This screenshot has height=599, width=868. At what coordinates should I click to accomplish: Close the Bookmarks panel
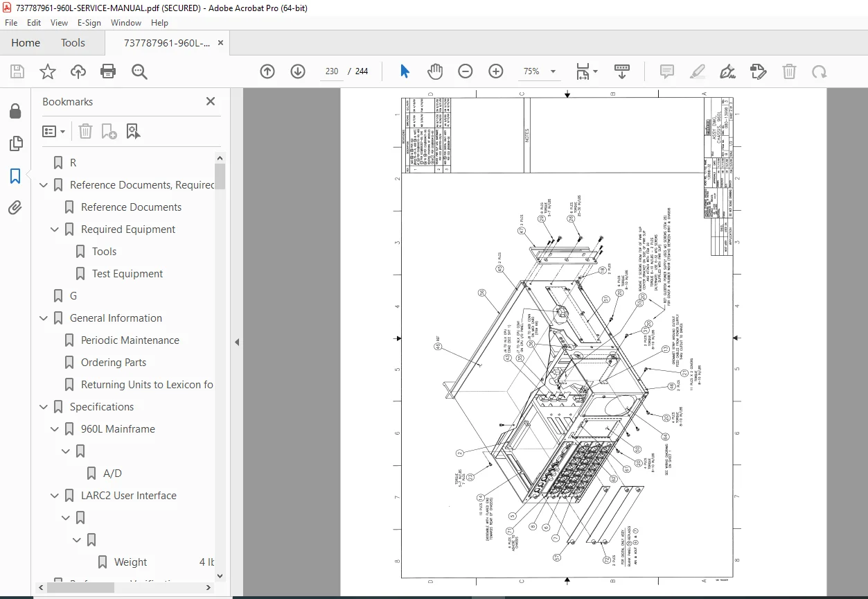211,101
